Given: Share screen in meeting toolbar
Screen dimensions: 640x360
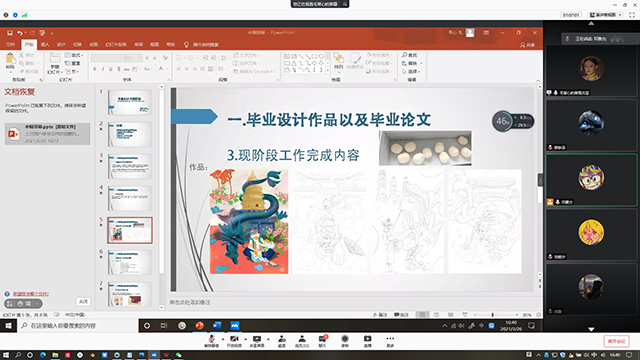Looking at the screenshot, I should pos(257,341).
